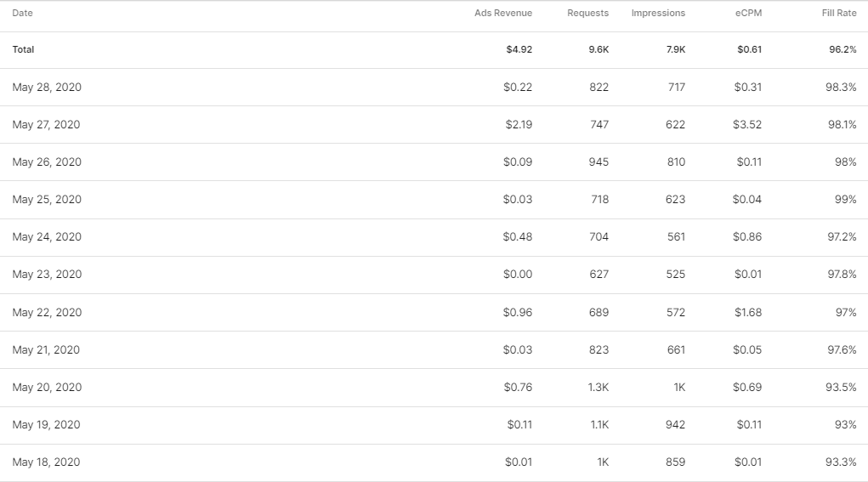
Task: Open the May 21, 2020 row
Action: (47, 350)
